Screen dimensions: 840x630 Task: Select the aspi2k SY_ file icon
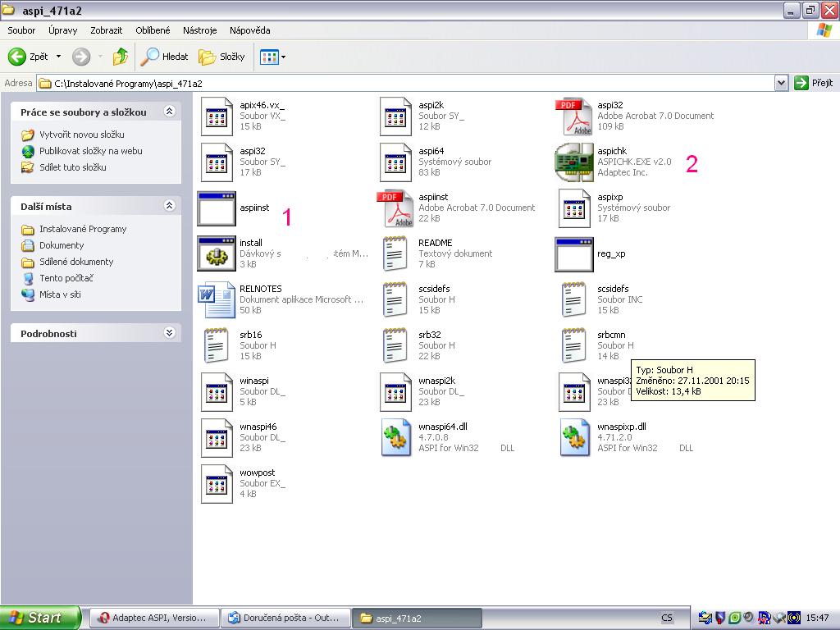click(x=395, y=116)
